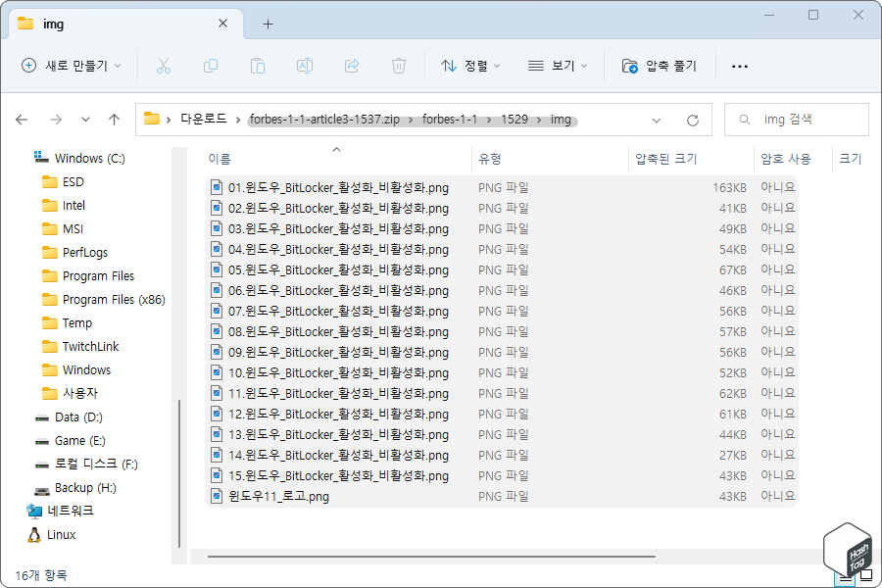Screen dimensions: 882x588
Task: Switch to large thumbnails view icon
Action: (867, 575)
